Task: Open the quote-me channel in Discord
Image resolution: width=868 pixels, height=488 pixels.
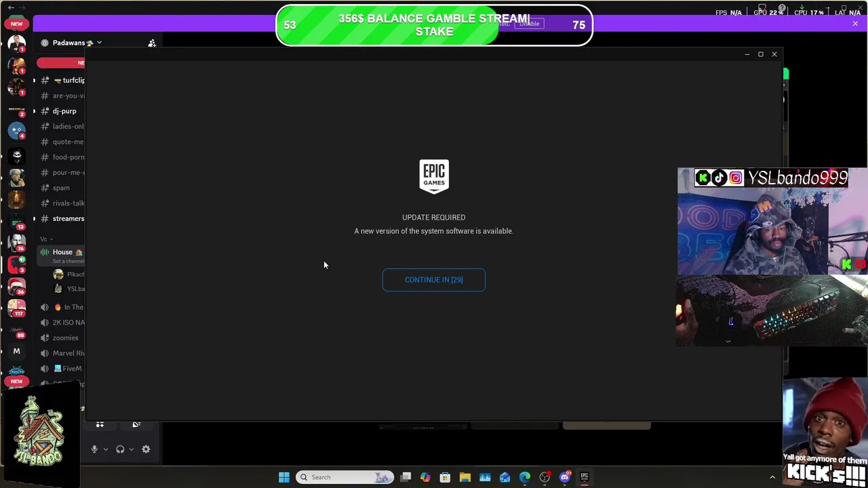Action: [x=62, y=142]
